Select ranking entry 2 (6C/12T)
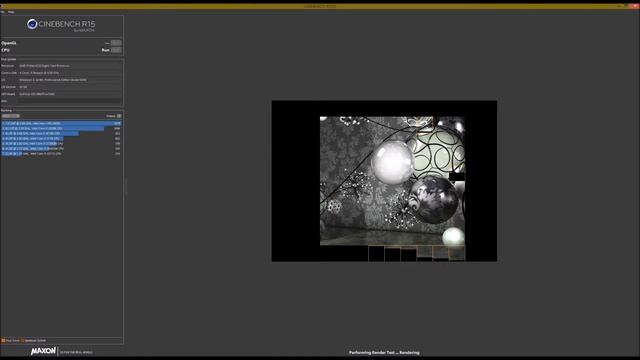Viewport: 640px width, 360px height. 61,128
